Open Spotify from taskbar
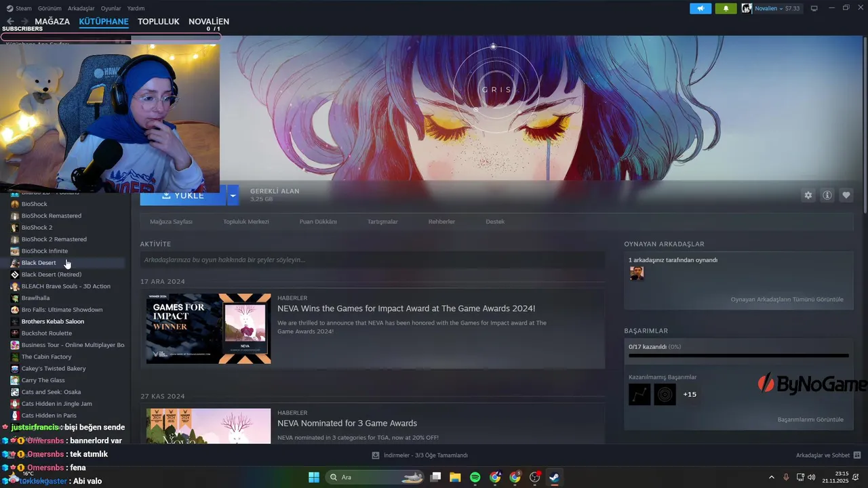The image size is (868, 488). click(x=475, y=477)
